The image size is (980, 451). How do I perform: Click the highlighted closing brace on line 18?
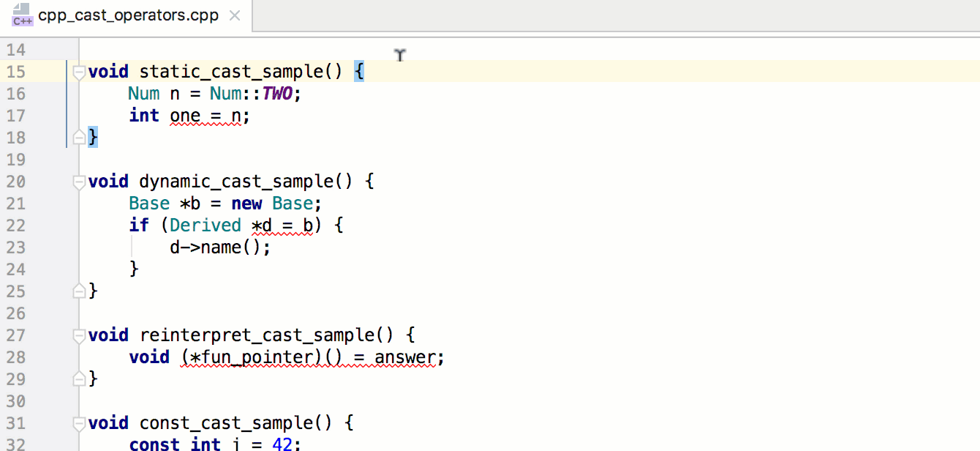point(93,138)
